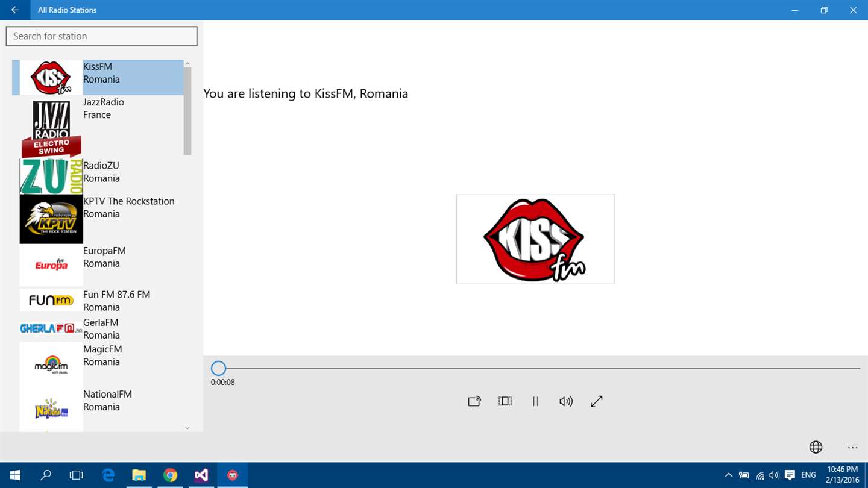The width and height of the screenshot is (868, 488).
Task: Play the MagicFM station
Action: coord(98,364)
